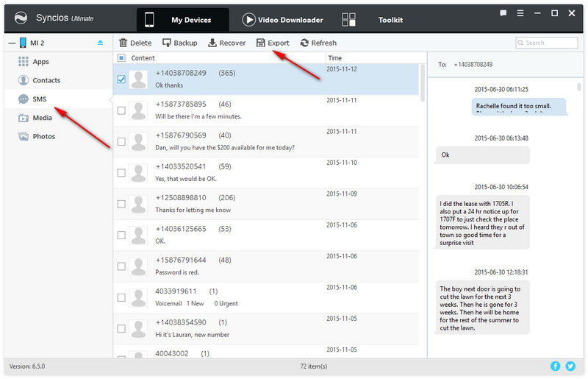Click avatar of +12508898810 contact
The image size is (588, 379).
click(138, 204)
